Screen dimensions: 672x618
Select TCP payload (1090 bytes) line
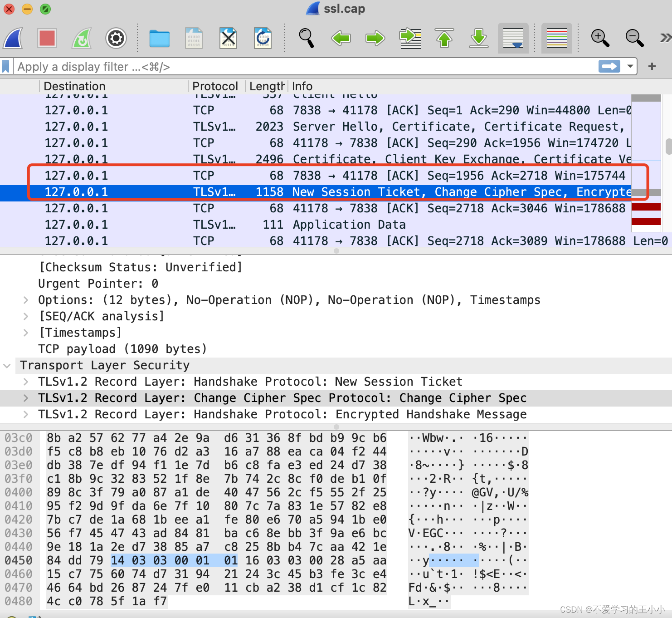pyautogui.click(x=122, y=349)
